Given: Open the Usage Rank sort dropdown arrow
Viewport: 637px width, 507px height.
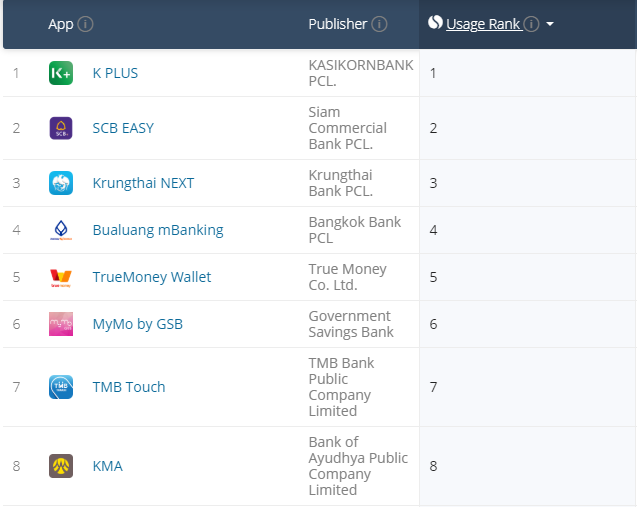Looking at the screenshot, I should [550, 24].
